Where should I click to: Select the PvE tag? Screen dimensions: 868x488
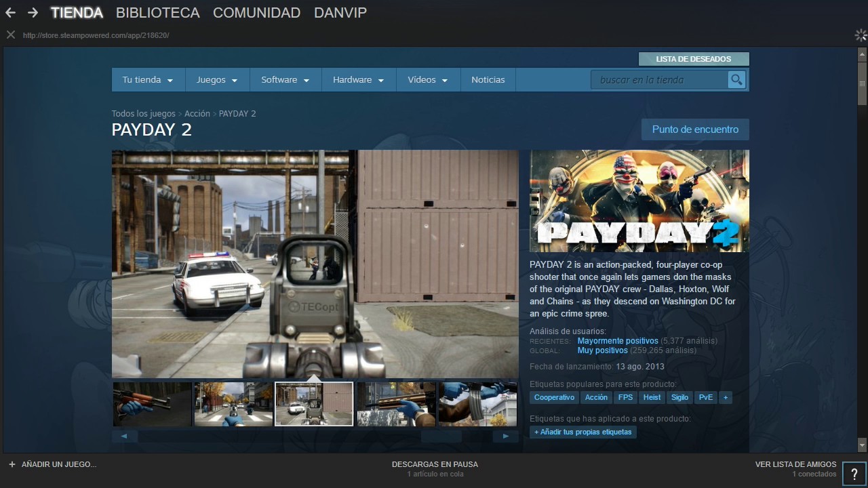[706, 398]
